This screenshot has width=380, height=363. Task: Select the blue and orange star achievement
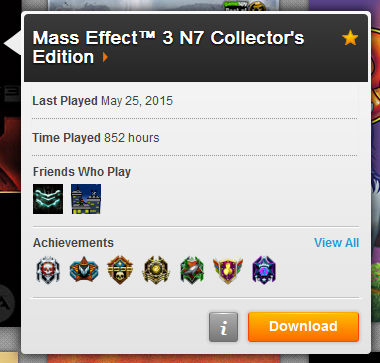click(x=84, y=270)
